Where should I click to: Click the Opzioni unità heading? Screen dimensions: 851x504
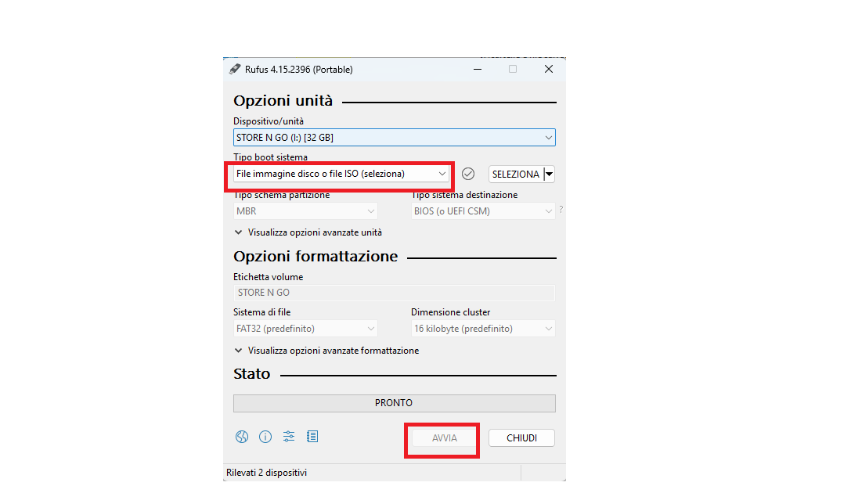click(x=283, y=101)
